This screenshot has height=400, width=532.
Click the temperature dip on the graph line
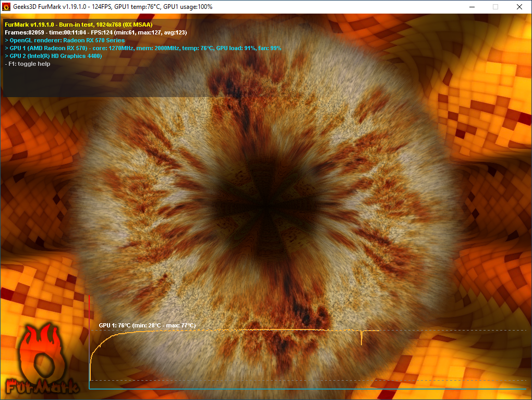tap(361, 337)
